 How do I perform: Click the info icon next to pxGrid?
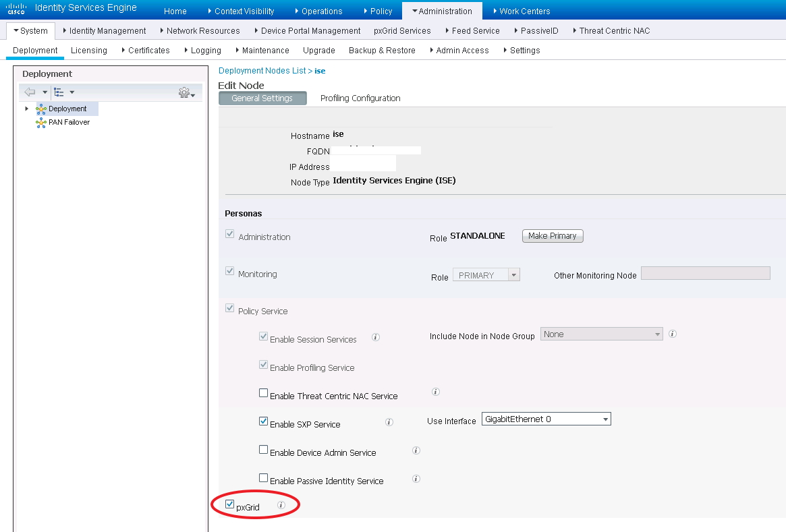coord(281,505)
